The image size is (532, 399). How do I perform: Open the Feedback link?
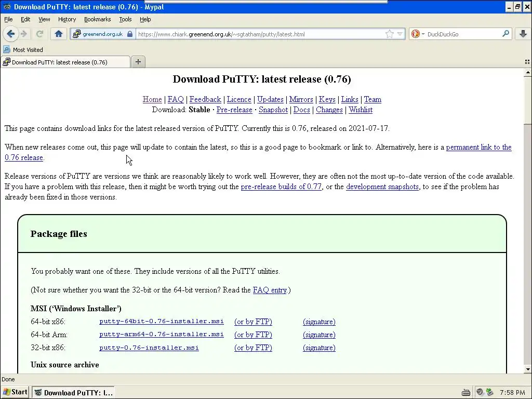205,99
